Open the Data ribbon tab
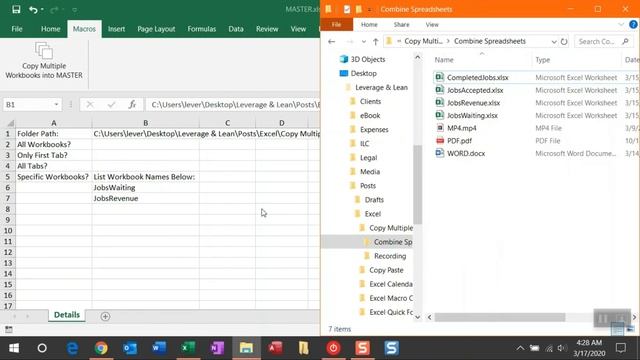This screenshot has width=640, height=360. pos(236,29)
